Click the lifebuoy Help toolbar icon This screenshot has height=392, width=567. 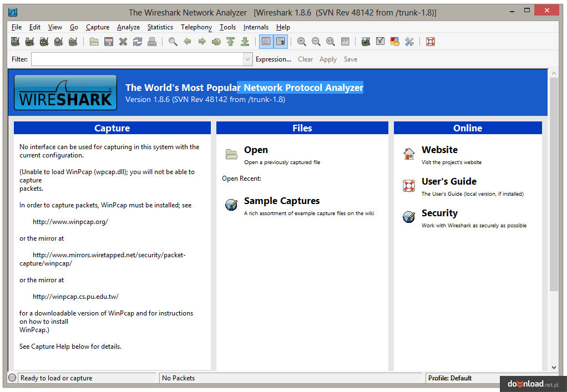click(x=431, y=42)
